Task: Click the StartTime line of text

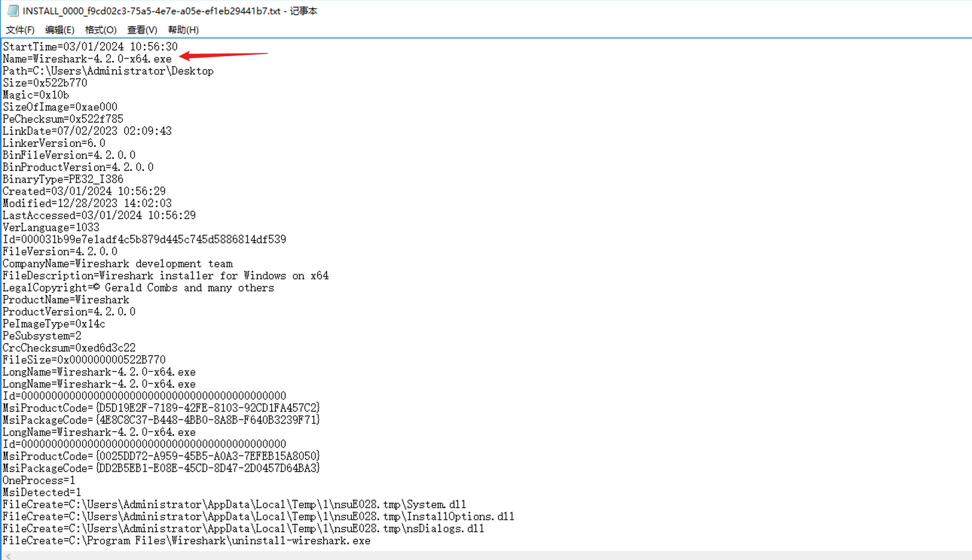Action: click(90, 47)
